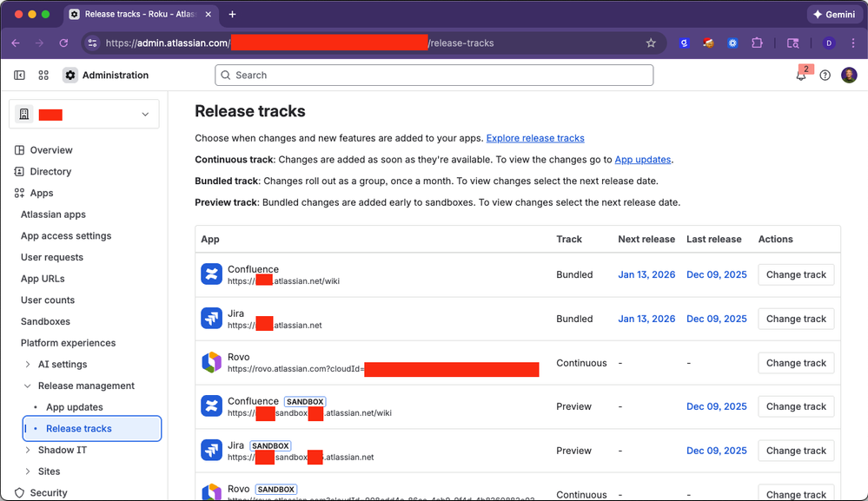The image size is (868, 501).
Task: Click the Apps sidebar icon
Action: pyautogui.click(x=19, y=193)
